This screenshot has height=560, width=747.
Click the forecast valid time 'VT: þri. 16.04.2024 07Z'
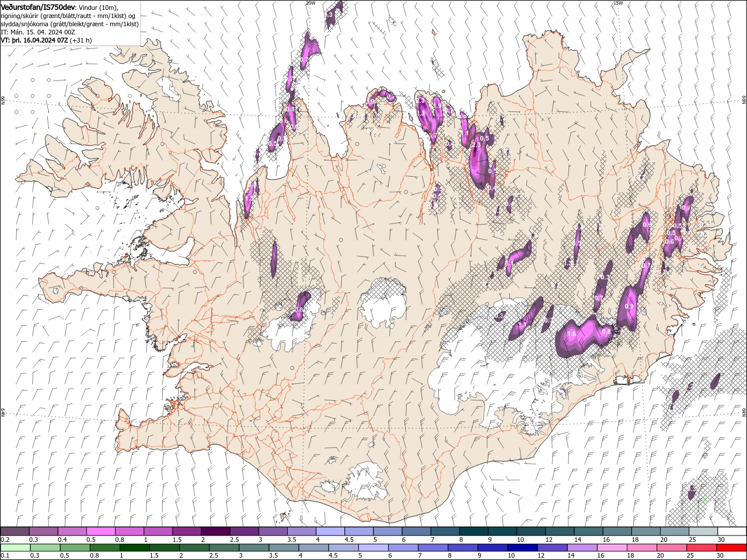34,40
